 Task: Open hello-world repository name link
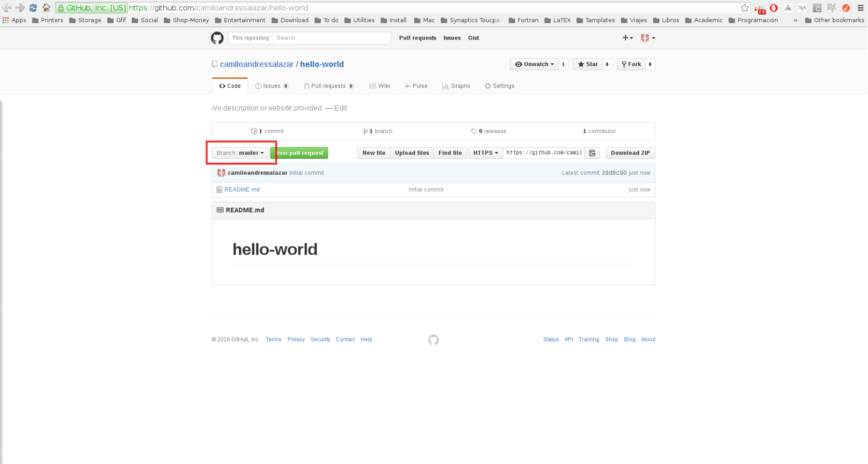pos(322,64)
